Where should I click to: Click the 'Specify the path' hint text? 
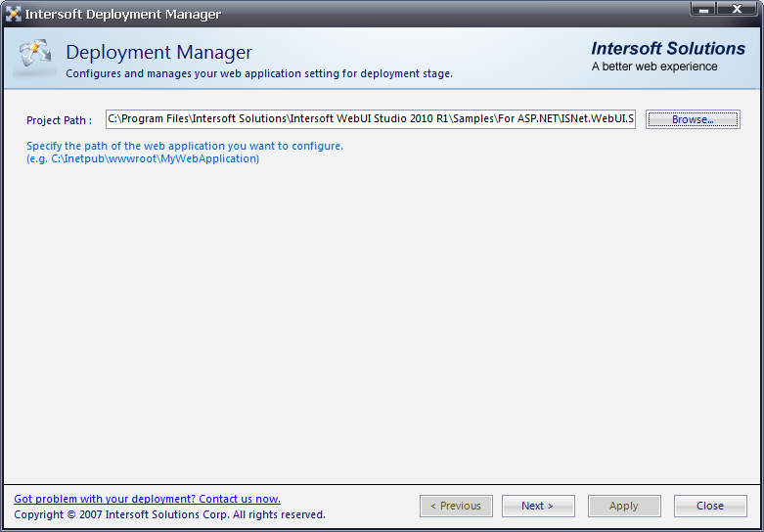(185, 146)
